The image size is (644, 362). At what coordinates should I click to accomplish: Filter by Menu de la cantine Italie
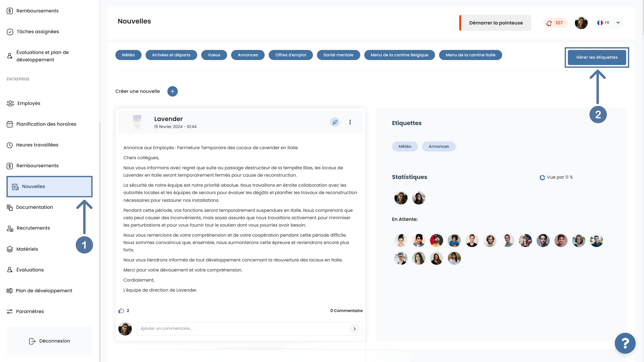471,55
